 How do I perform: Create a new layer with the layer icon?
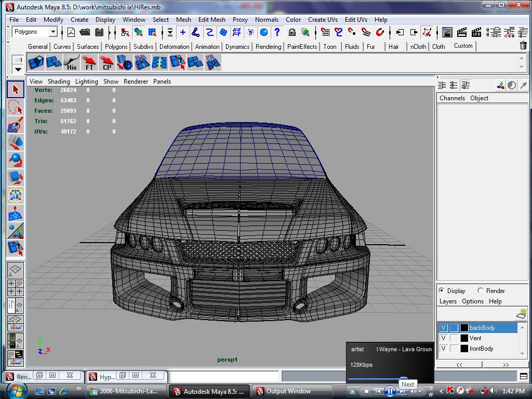click(521, 314)
